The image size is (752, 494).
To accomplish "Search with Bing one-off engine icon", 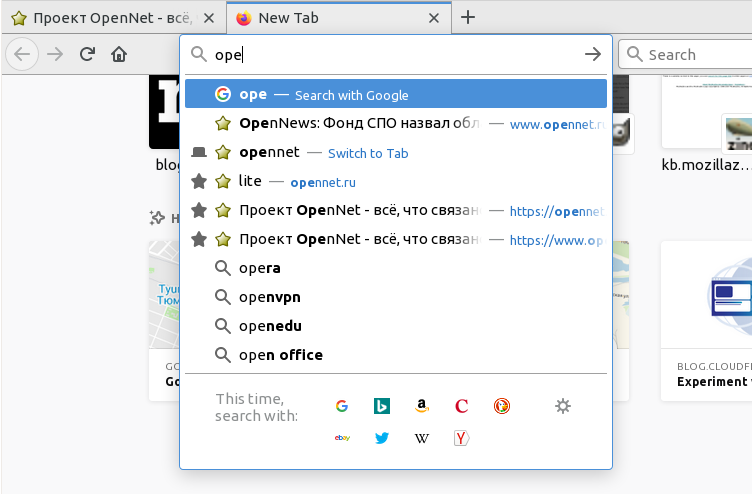I will point(381,406).
